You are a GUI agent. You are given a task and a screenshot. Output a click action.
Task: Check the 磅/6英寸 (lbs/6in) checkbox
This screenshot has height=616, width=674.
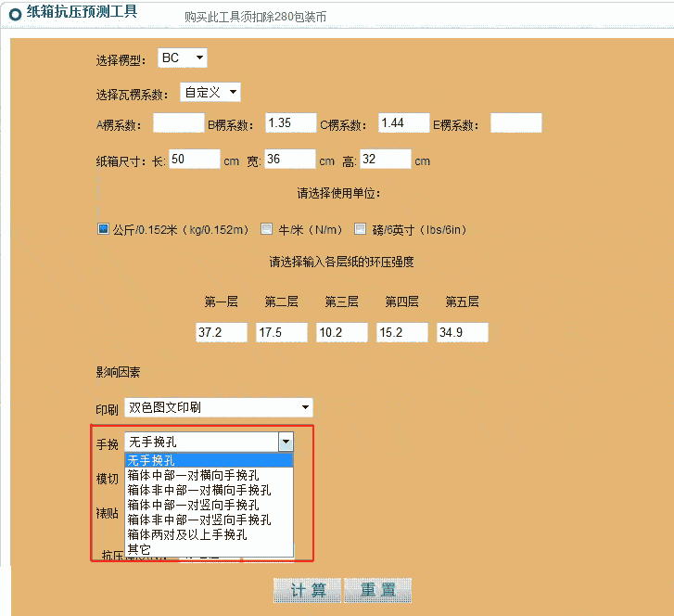point(361,229)
